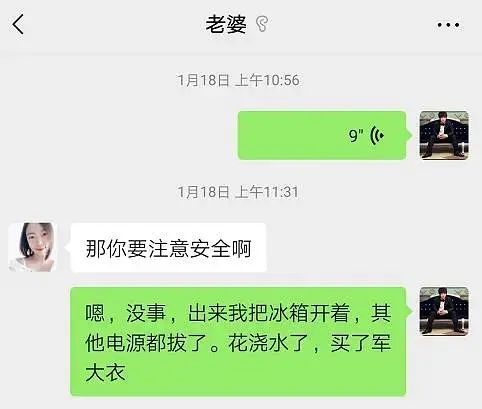The image size is (482, 409).
Task: Open sender's avatar beside the voice message
Action: 444,135
